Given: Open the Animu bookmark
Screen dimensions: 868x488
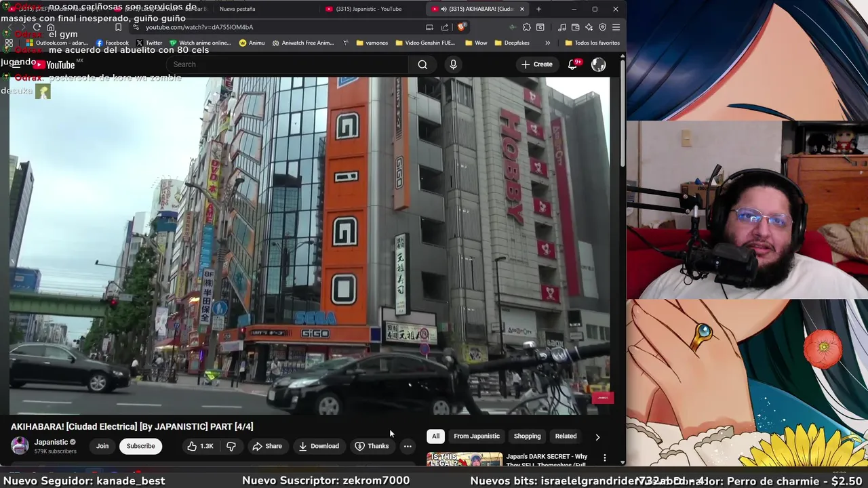Looking at the screenshot, I should click(x=252, y=43).
